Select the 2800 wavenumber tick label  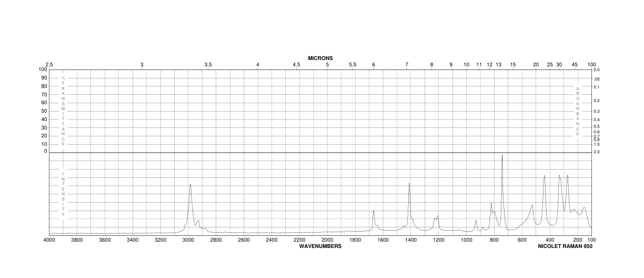click(216, 240)
